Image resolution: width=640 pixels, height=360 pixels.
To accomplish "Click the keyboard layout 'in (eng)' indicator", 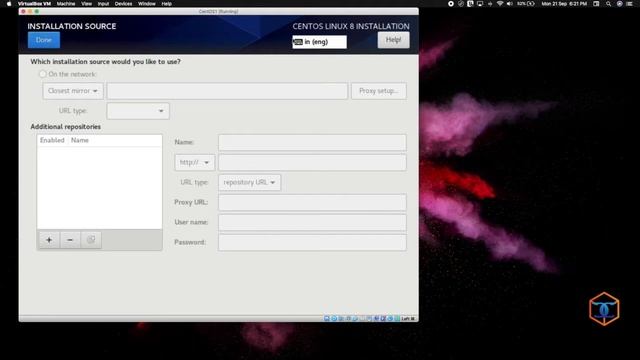I will point(319,42).
